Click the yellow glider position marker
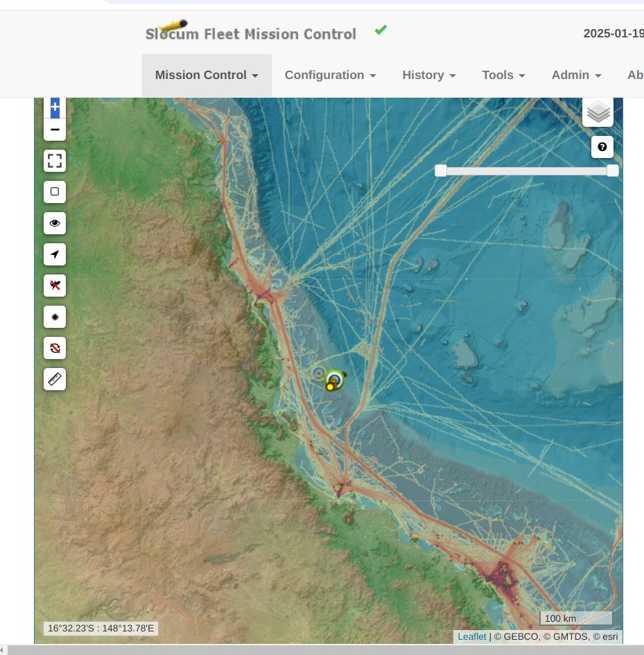The width and height of the screenshot is (644, 655). pyautogui.click(x=330, y=387)
